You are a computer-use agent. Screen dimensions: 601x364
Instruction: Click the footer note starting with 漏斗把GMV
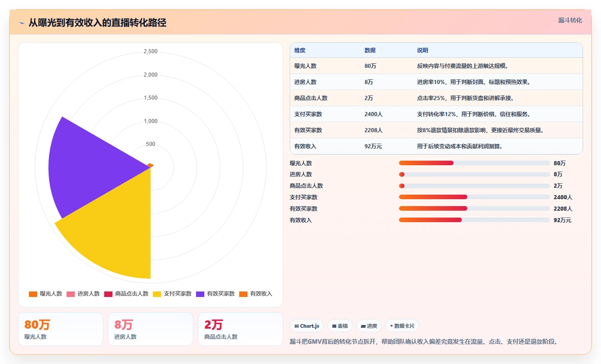[424, 342]
